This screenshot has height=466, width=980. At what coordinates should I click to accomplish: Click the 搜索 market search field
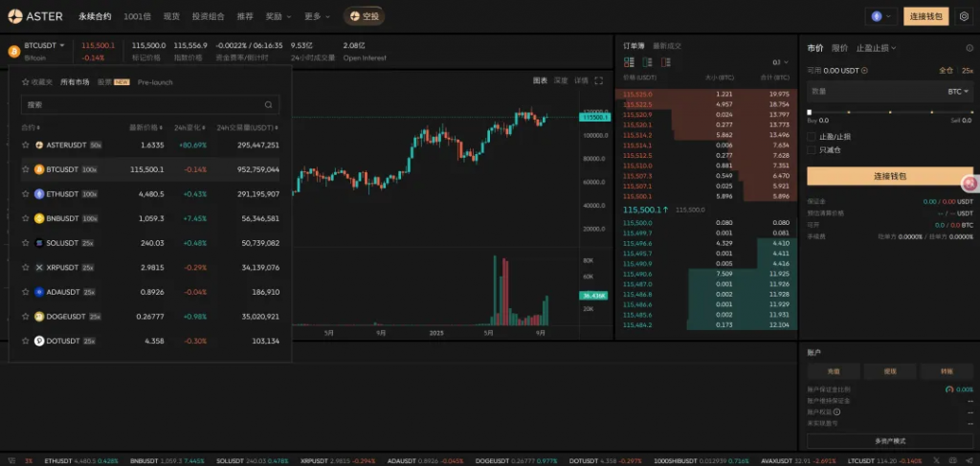(x=150, y=105)
